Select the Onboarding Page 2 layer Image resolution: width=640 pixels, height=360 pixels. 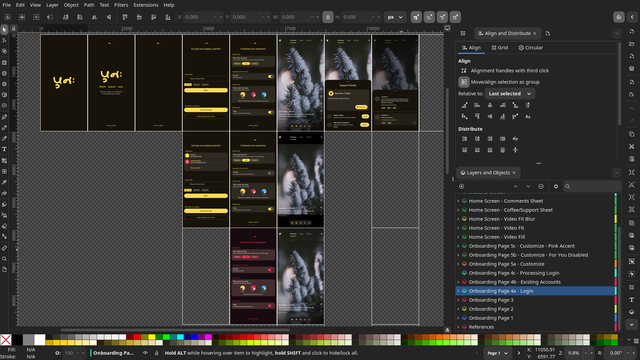(x=536, y=309)
